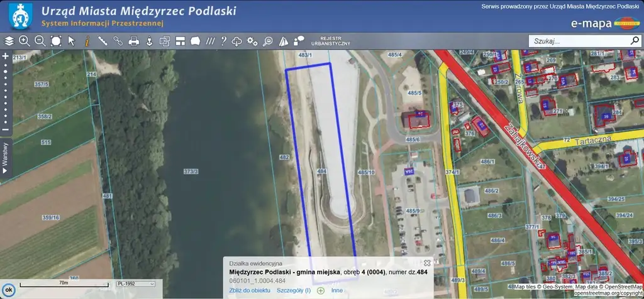Open the PL-1992 coordinate system dropdown
The height and width of the screenshot is (299, 644).
[x=135, y=284]
